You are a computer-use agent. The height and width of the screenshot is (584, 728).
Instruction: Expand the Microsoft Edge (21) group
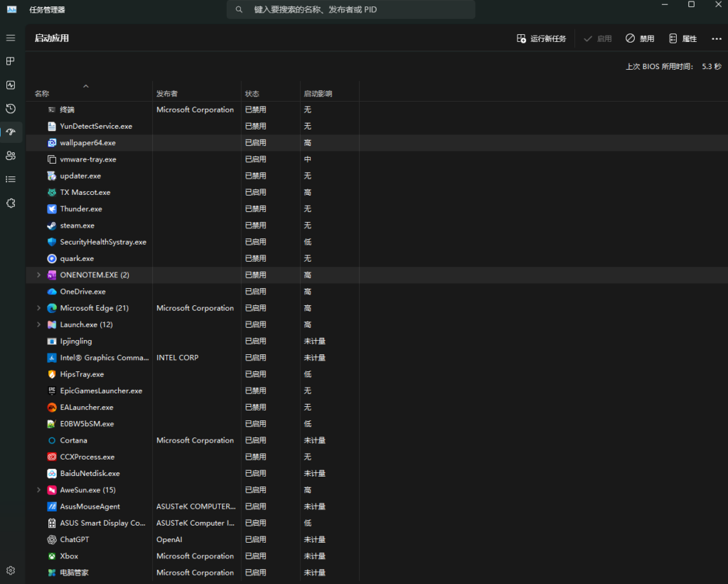click(38, 308)
